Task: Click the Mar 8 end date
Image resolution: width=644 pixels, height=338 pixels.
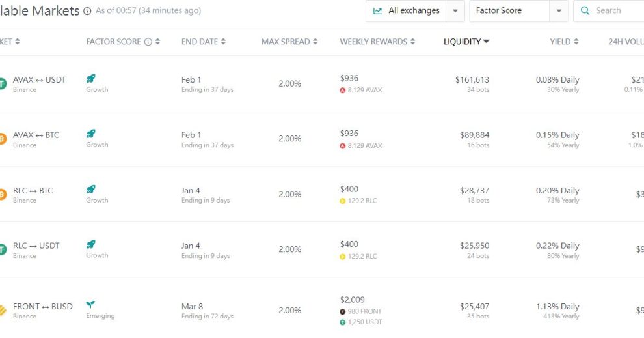Action: (x=192, y=306)
